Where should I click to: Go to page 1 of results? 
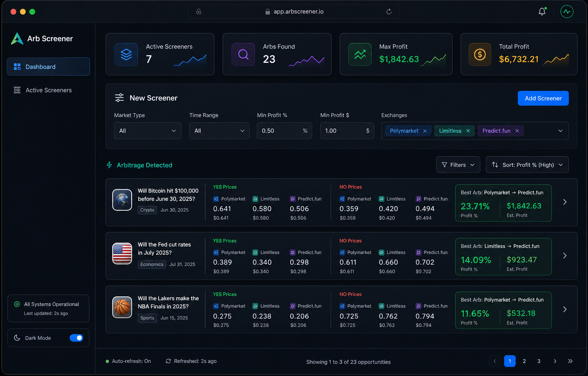[510, 361]
